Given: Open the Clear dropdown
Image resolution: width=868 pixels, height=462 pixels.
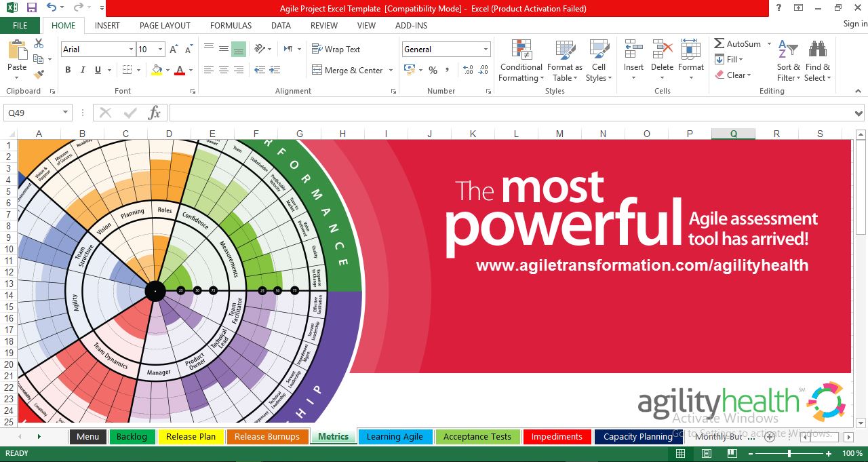Looking at the screenshot, I should coord(733,75).
